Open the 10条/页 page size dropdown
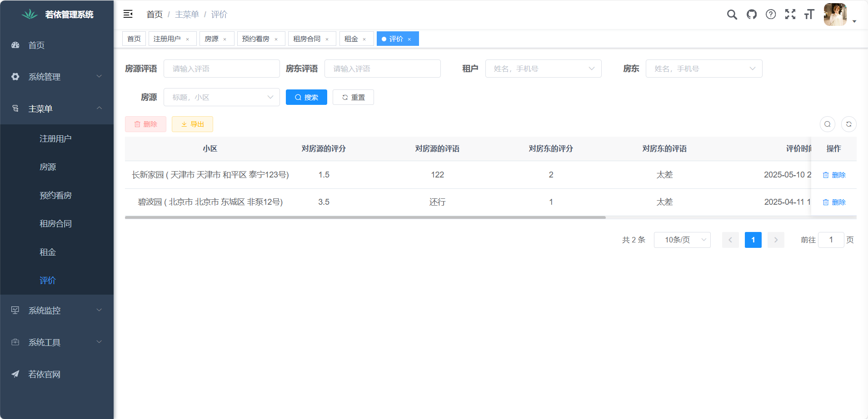 coord(682,240)
